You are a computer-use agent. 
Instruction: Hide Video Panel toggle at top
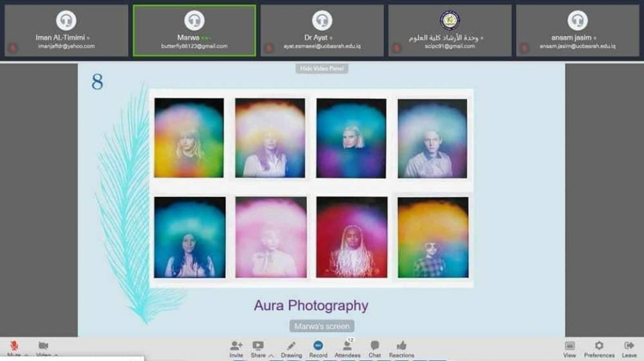[x=322, y=68]
